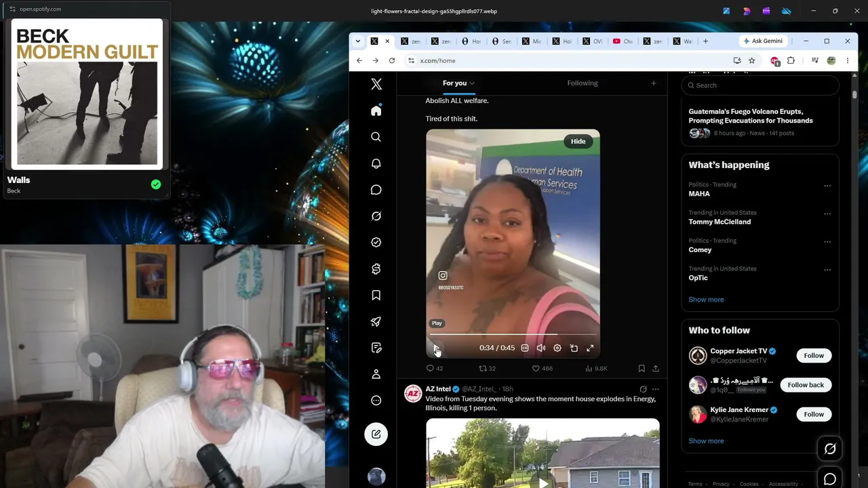This screenshot has height=488, width=868.
Task: Open picture-in-picture for the video
Action: click(574, 348)
